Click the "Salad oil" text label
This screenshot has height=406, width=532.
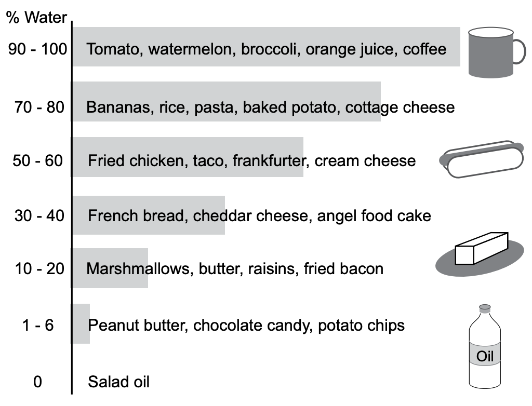pos(118,382)
